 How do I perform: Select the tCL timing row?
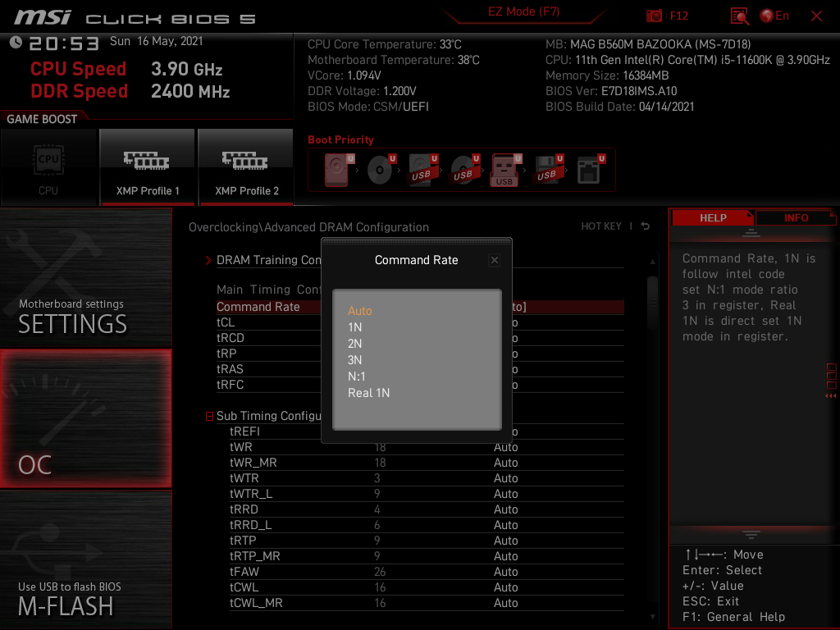(420, 322)
